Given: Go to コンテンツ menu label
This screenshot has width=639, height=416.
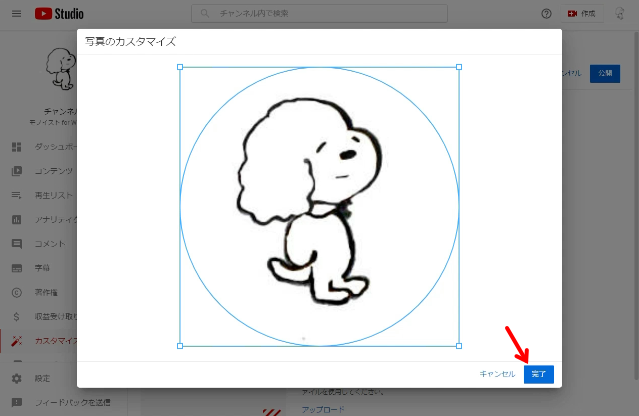Looking at the screenshot, I should tap(54, 171).
